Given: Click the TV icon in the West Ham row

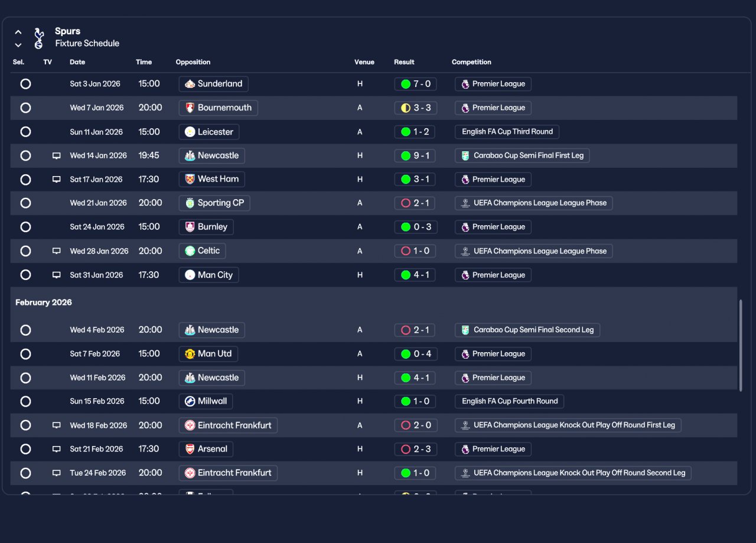Looking at the screenshot, I should pos(57,180).
